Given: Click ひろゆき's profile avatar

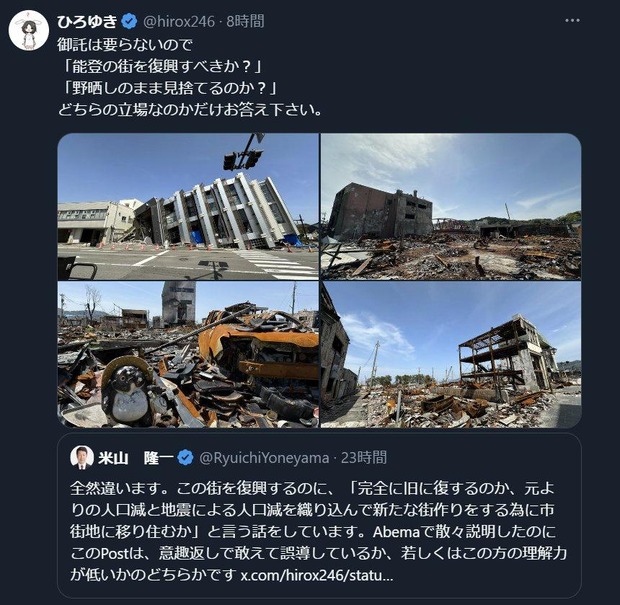Looking at the screenshot, I should [x=29, y=30].
